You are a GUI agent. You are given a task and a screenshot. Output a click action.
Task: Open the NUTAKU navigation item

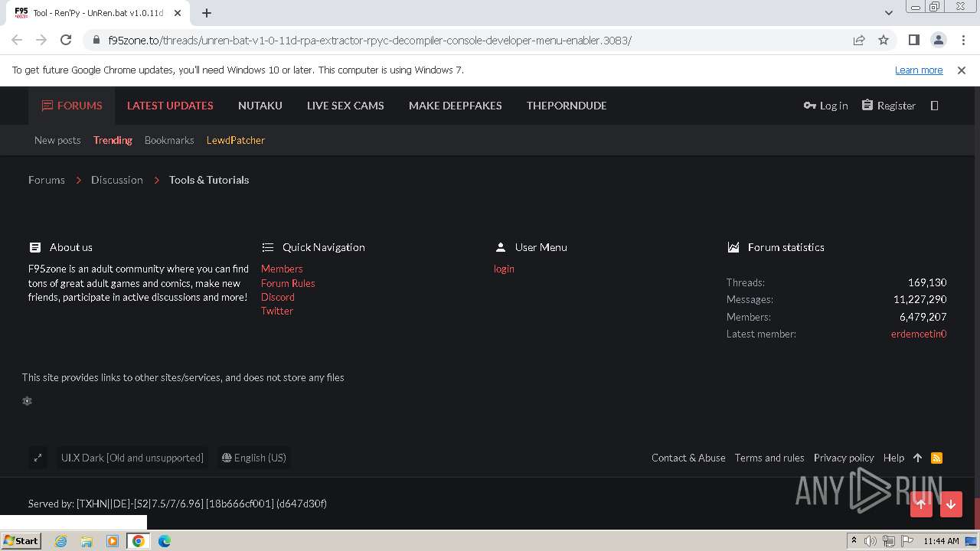[x=260, y=106]
